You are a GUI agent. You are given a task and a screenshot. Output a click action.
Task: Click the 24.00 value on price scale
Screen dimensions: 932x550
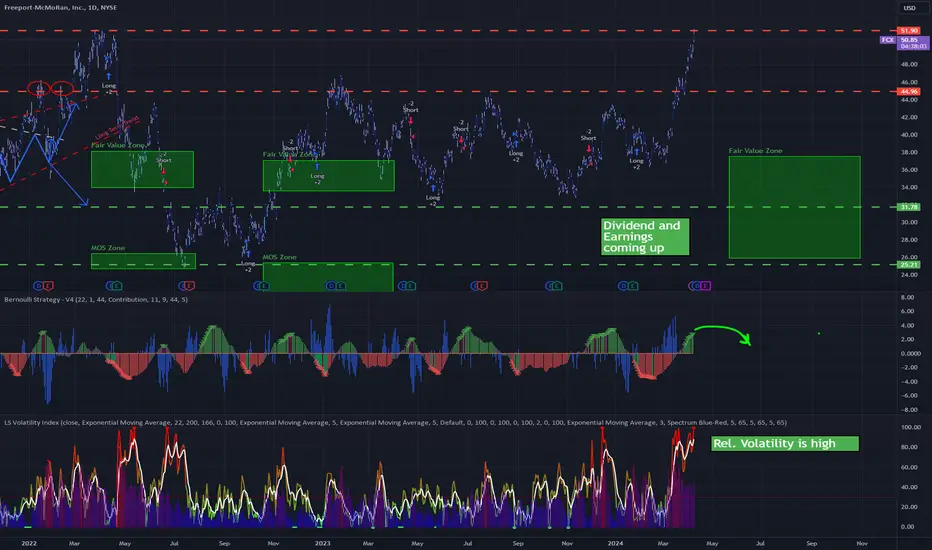click(x=909, y=275)
